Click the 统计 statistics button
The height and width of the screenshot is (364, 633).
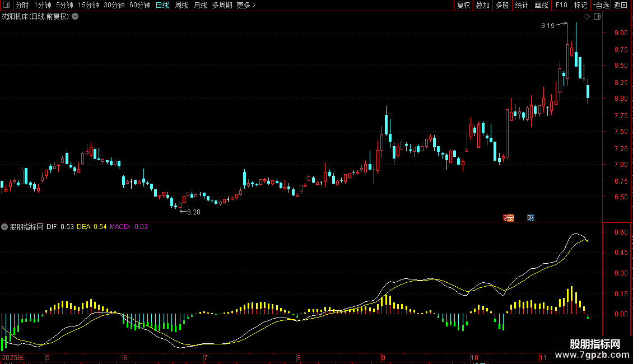[522, 5]
